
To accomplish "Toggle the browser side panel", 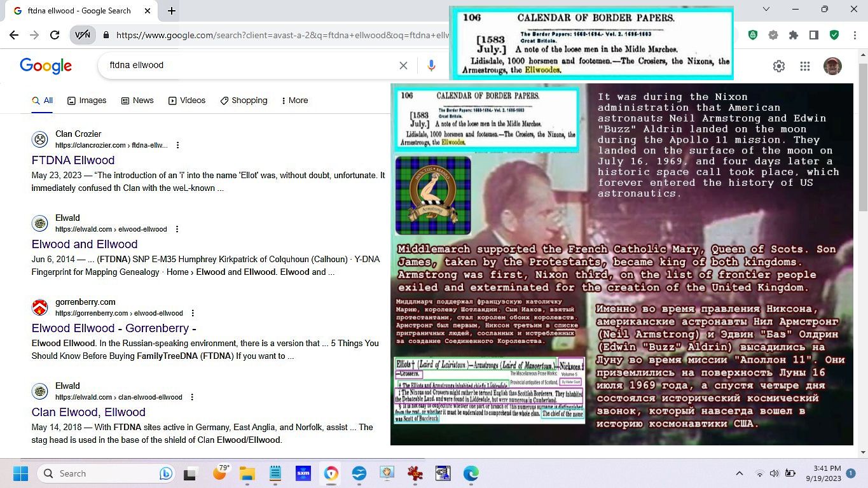I will tap(814, 35).
